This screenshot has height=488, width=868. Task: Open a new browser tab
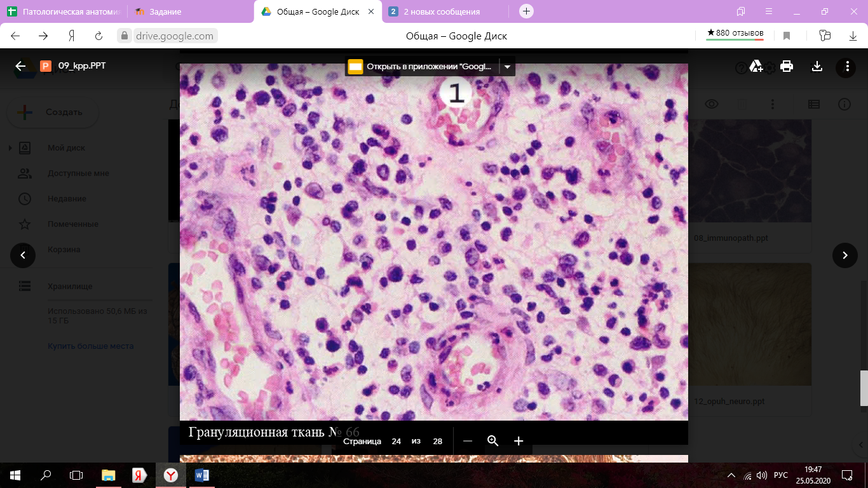coord(526,11)
